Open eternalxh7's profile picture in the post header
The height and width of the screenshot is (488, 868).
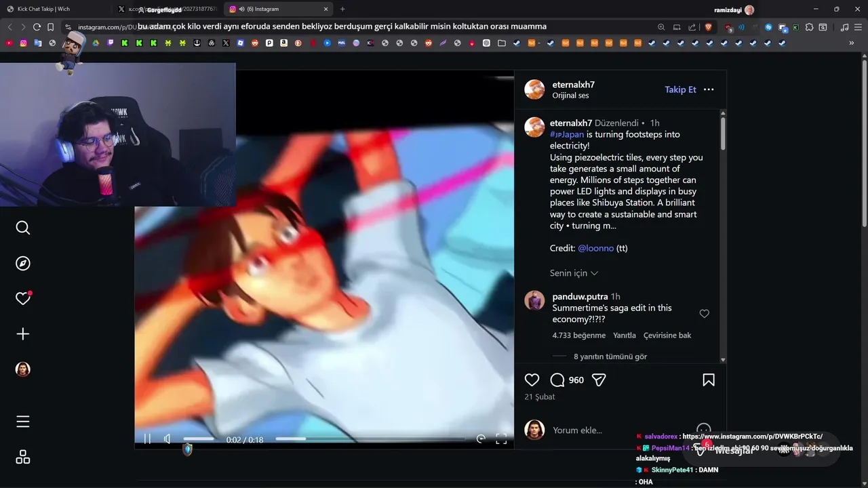click(534, 89)
